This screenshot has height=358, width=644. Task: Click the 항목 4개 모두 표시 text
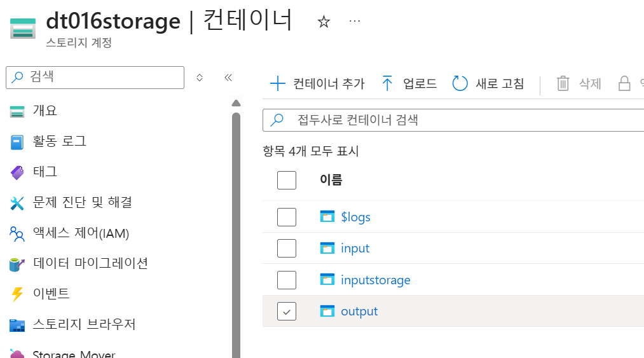pos(311,151)
